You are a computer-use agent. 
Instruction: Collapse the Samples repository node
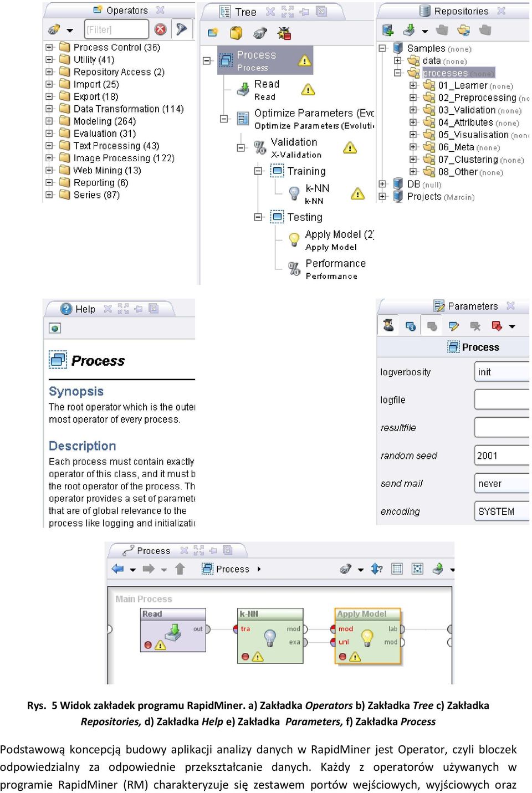point(382,48)
